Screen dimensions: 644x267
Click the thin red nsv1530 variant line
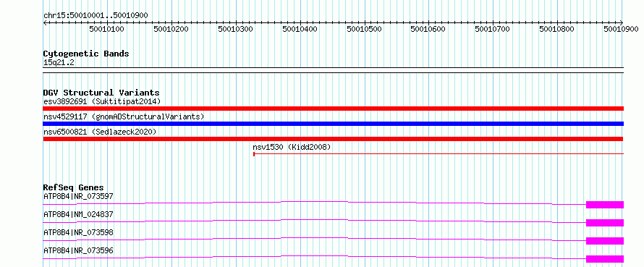click(438, 153)
